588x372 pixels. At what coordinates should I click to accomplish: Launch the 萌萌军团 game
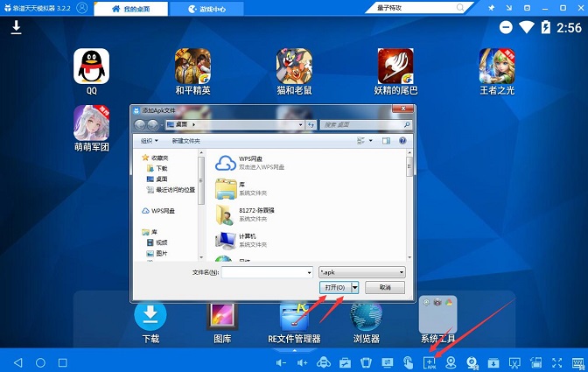[92, 123]
